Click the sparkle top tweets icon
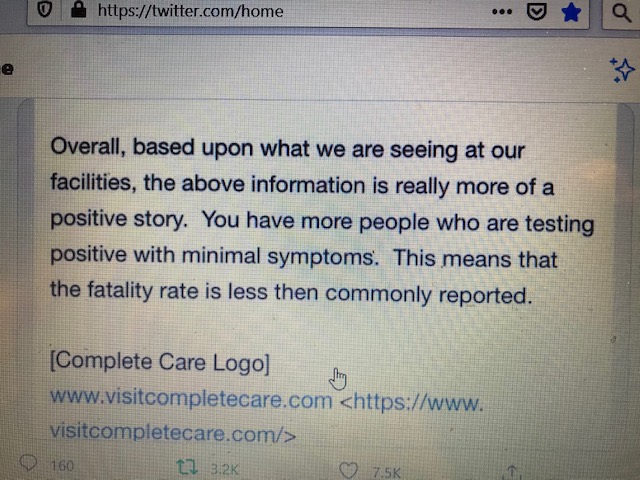Image resolution: width=640 pixels, height=480 pixels. point(621,68)
